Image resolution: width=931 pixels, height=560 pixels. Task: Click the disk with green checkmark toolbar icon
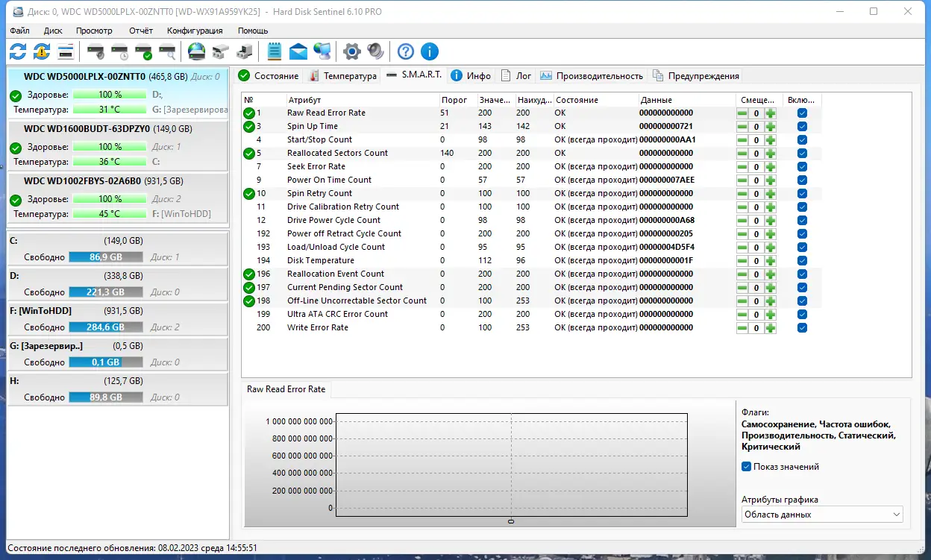[143, 51]
